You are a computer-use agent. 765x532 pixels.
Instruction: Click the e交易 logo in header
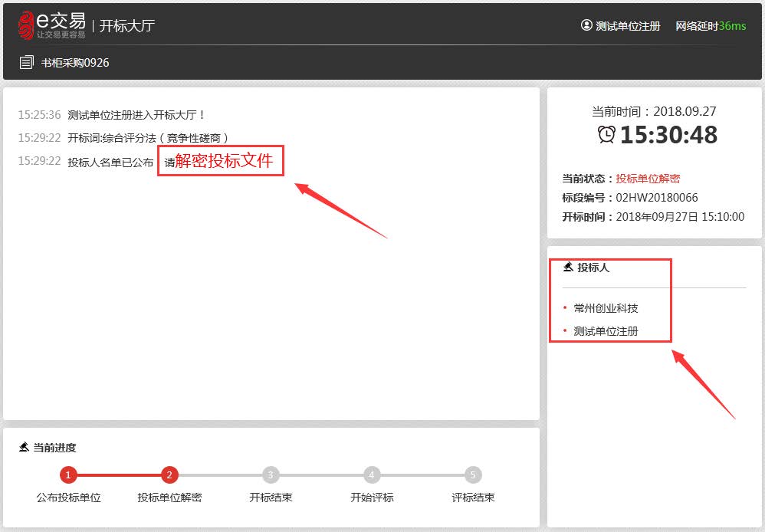51,25
